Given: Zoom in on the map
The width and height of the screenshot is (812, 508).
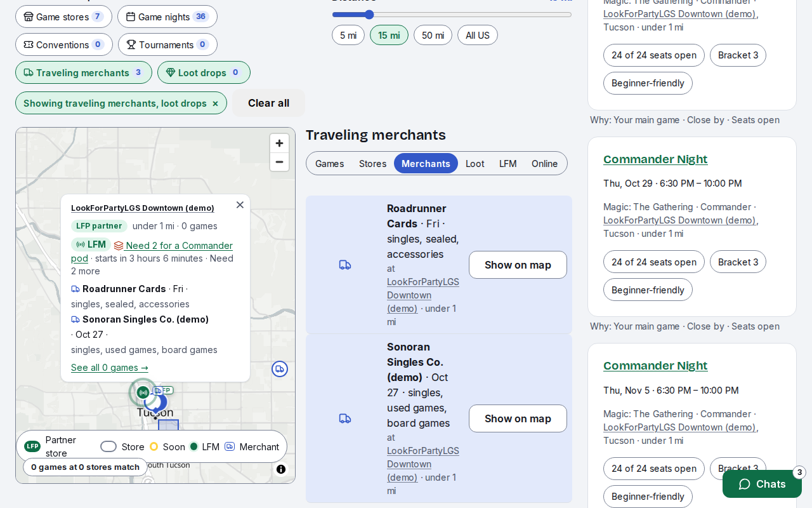Looking at the screenshot, I should click(x=279, y=144).
